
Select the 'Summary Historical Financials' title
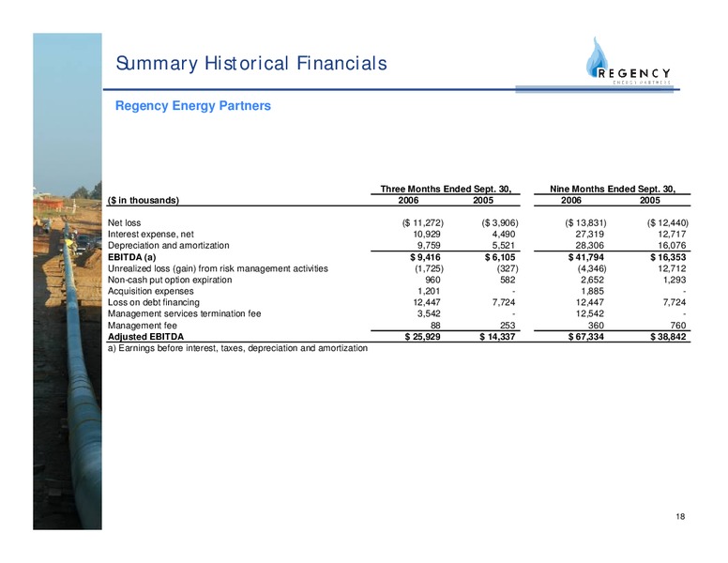251,63
